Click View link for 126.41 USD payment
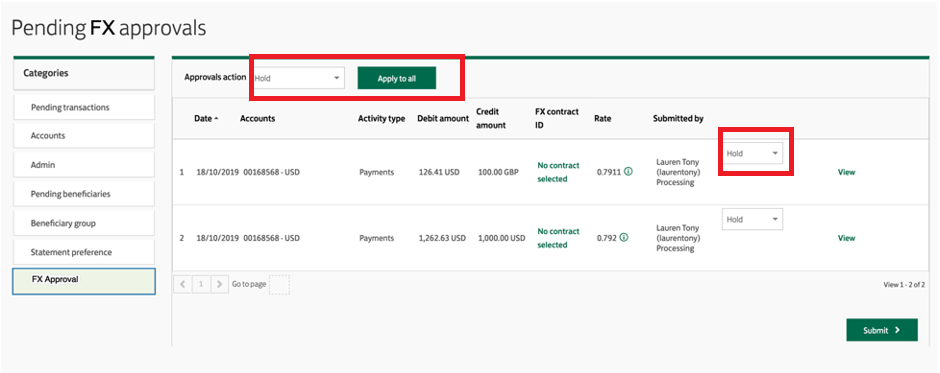 point(846,172)
